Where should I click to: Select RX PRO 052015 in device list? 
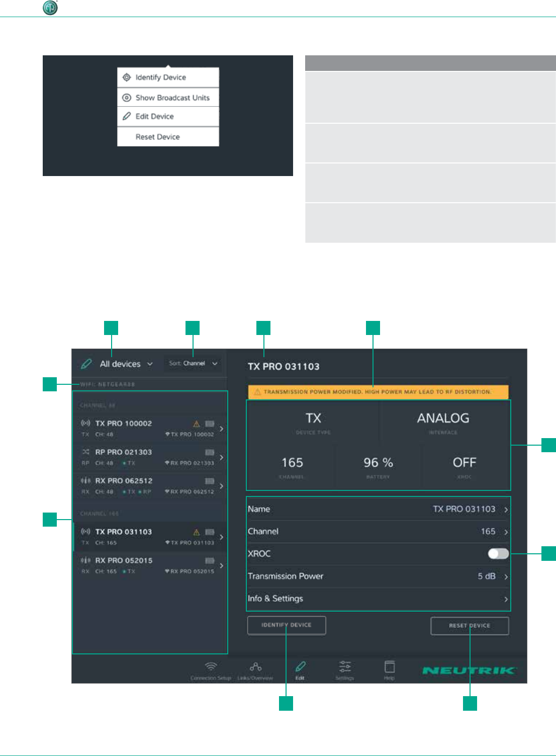(x=150, y=565)
